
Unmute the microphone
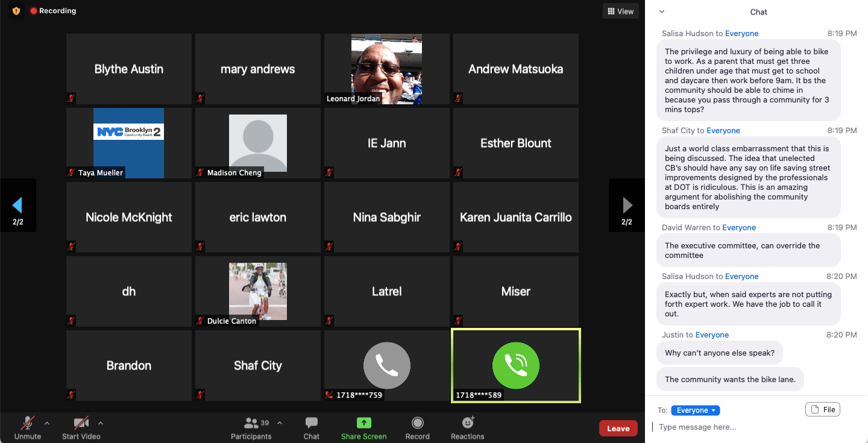[x=28, y=423]
